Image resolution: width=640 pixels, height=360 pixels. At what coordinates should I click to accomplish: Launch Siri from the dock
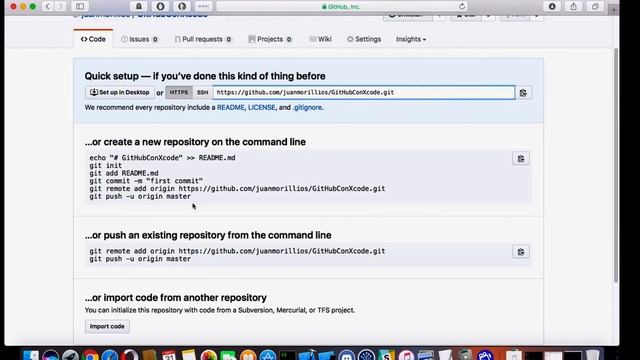51,355
